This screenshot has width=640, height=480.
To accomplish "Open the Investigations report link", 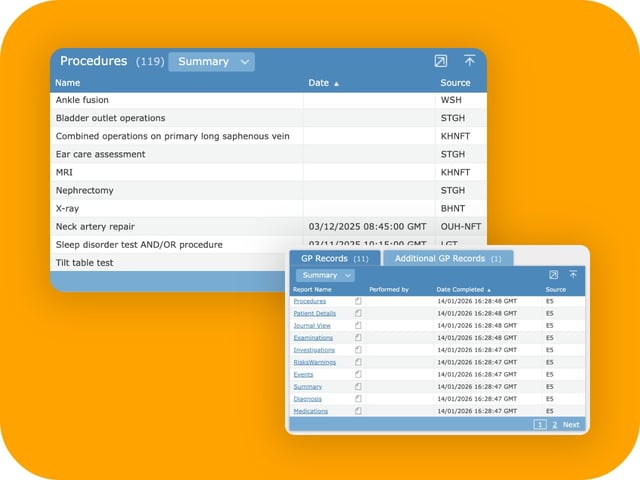I will [314, 350].
